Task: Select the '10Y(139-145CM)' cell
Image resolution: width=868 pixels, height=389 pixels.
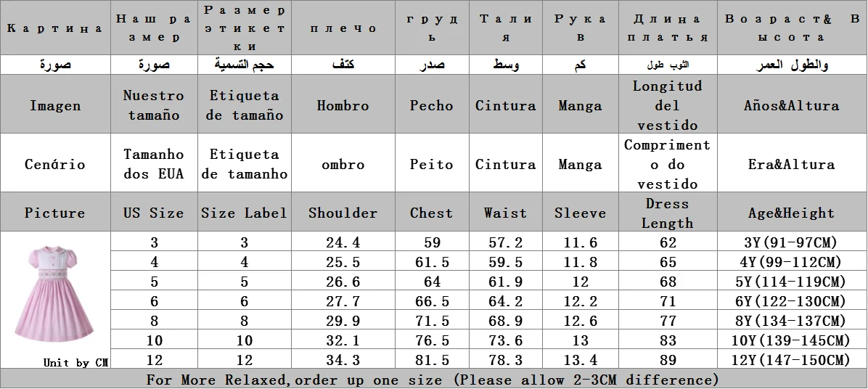Action: pyautogui.click(x=792, y=340)
